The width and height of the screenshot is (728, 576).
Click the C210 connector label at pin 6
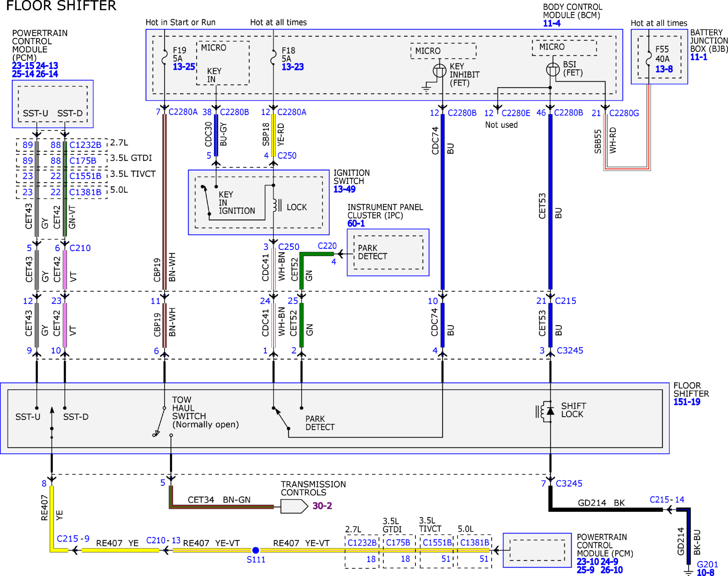(x=80, y=248)
